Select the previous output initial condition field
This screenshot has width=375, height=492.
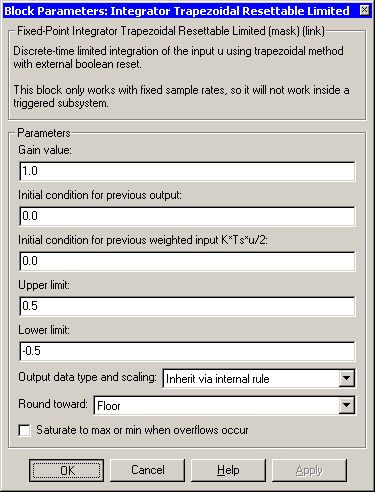tap(187, 216)
